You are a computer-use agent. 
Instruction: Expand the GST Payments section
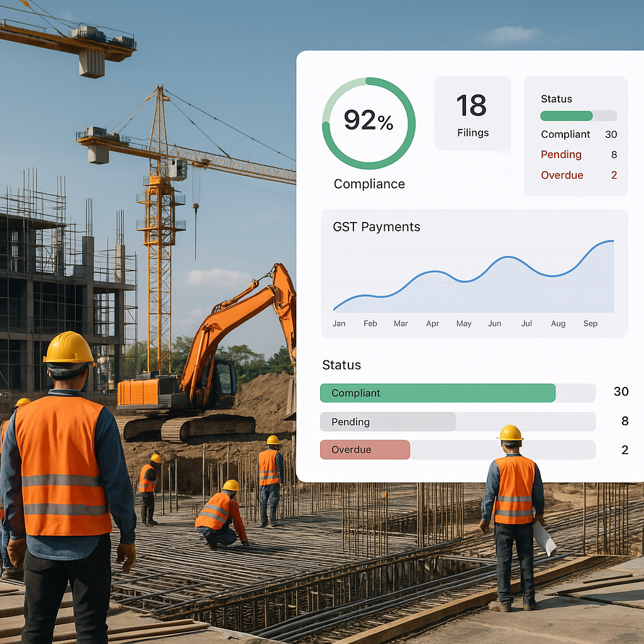pos(376,227)
